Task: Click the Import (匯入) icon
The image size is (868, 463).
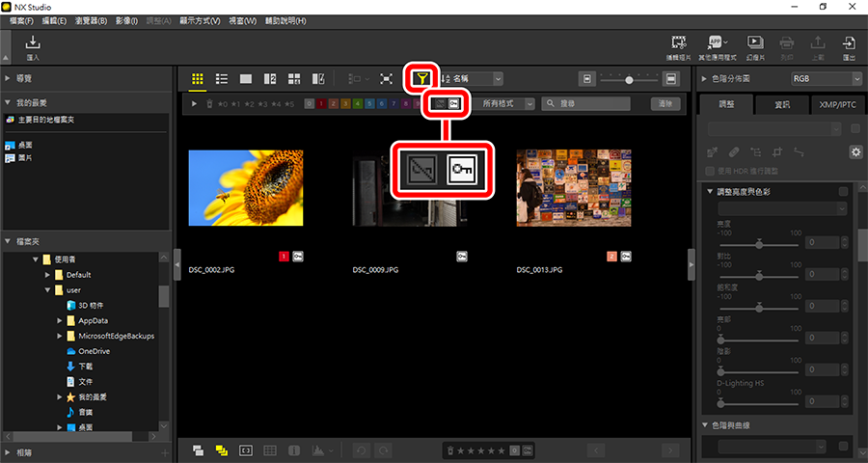Action: coord(33,42)
